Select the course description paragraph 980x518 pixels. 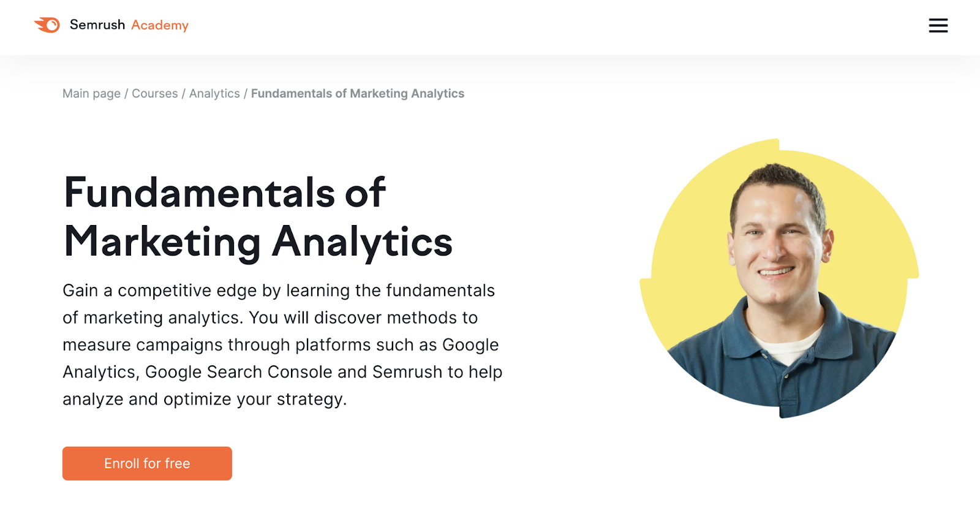pyautogui.click(x=282, y=345)
